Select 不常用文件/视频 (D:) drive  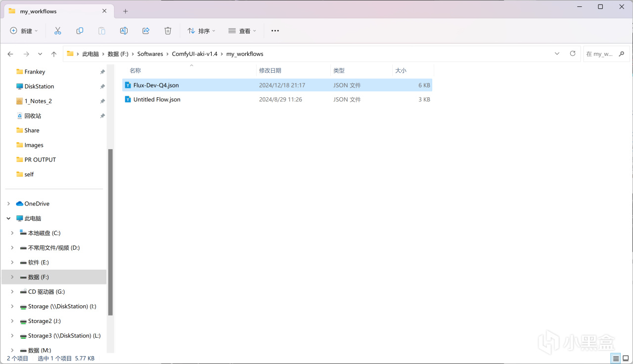[54, 247]
